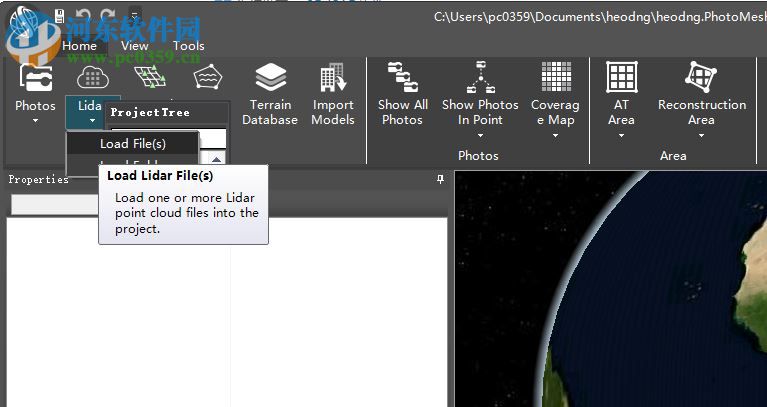Click the Photos folder-camera icon
Viewport: 767px width, 407px height.
[35, 78]
